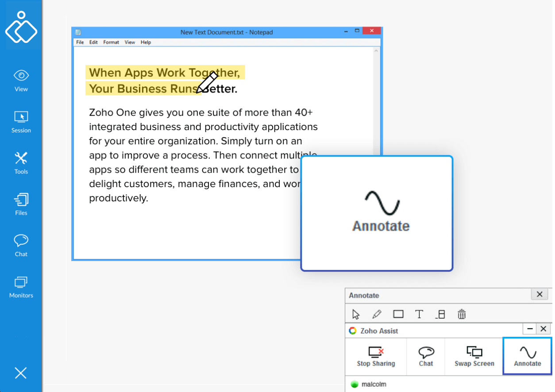Minimize the Zoho Assist panel
Image resolution: width=555 pixels, height=392 pixels.
point(529,329)
